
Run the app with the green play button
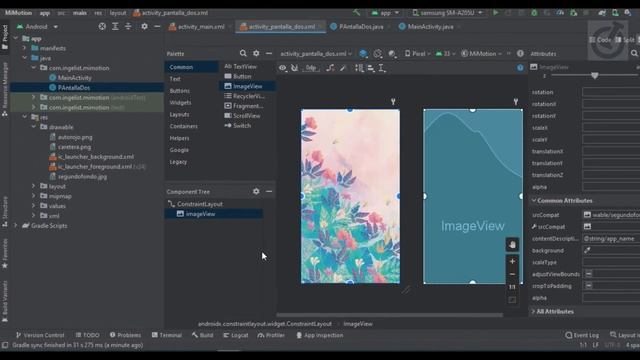pos(495,13)
